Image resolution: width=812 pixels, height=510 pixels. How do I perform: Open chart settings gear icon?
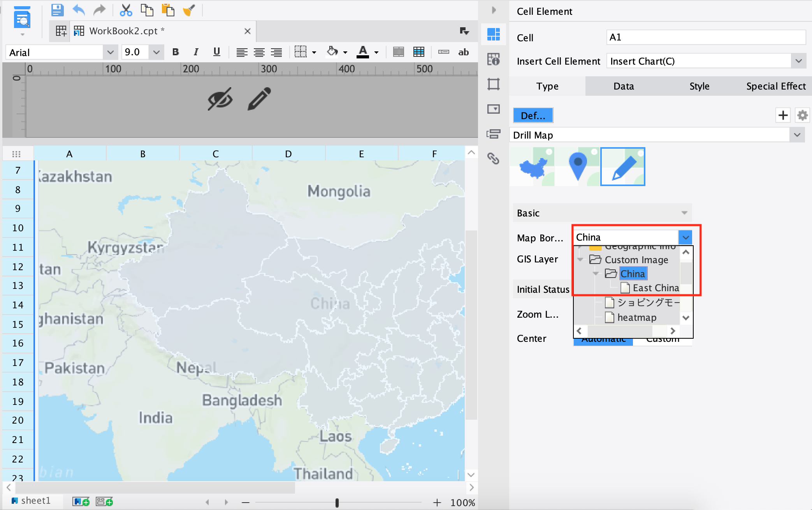[x=802, y=115]
